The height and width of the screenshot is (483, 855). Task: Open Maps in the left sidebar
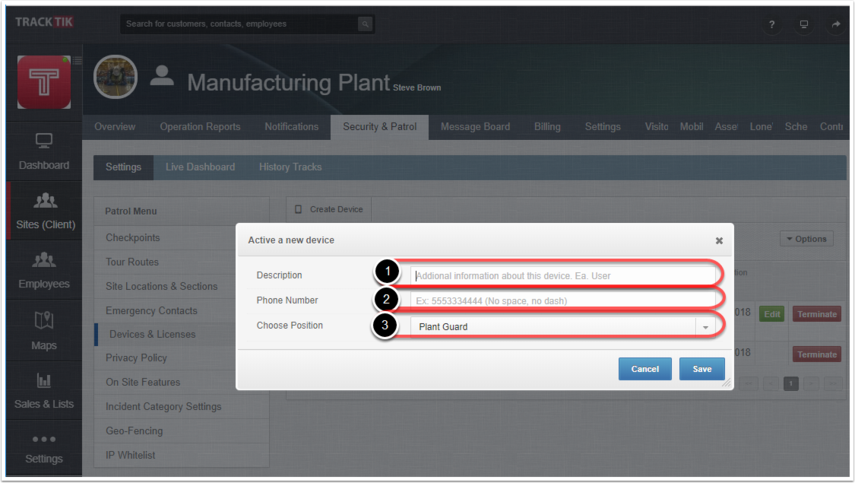point(44,332)
